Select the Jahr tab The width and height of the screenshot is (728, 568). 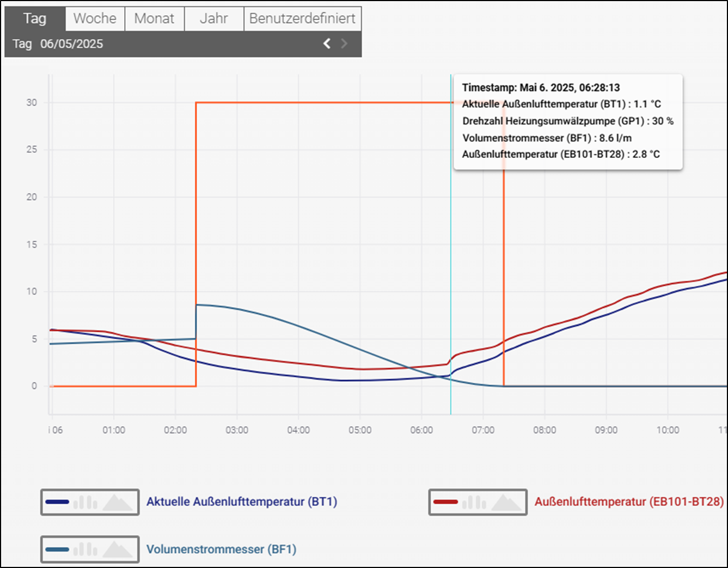point(213,19)
